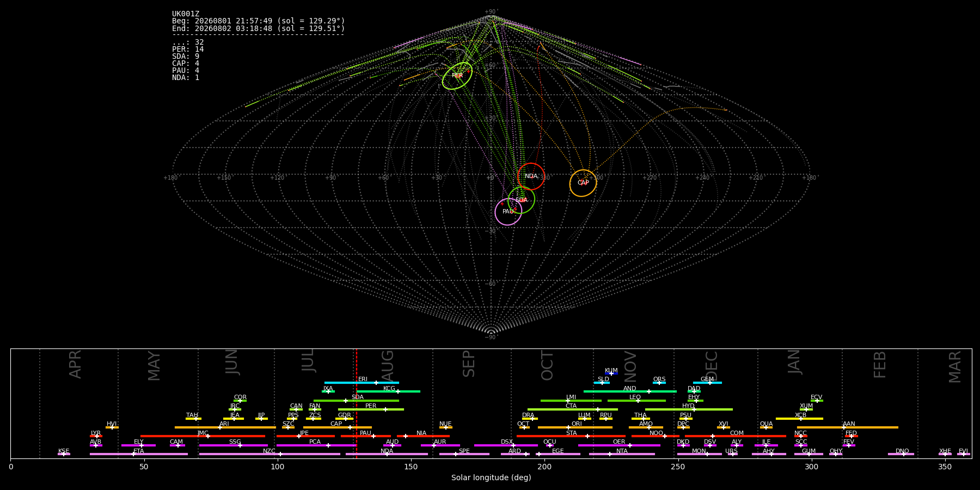Click the ERI shower bar in timeline
The width and height of the screenshot is (980, 490).
pos(362,383)
